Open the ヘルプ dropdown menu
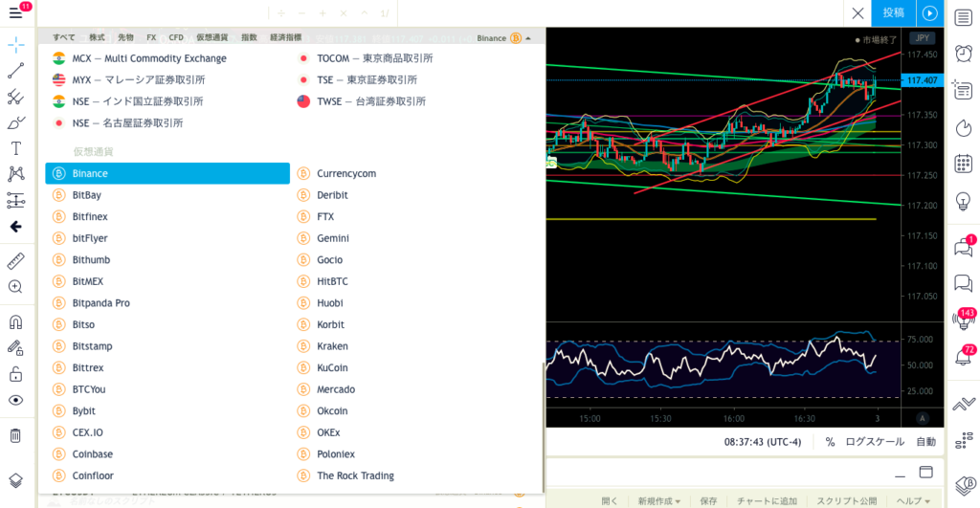This screenshot has width=980, height=508. click(x=915, y=500)
